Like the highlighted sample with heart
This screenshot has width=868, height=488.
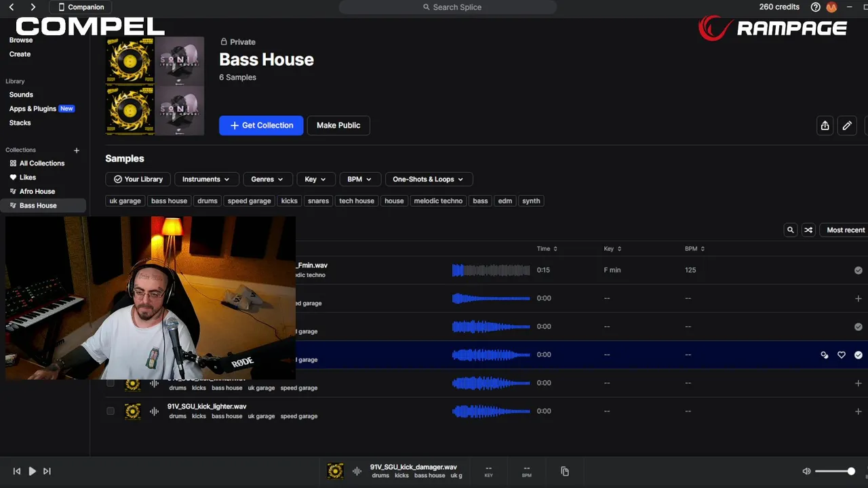coord(842,355)
